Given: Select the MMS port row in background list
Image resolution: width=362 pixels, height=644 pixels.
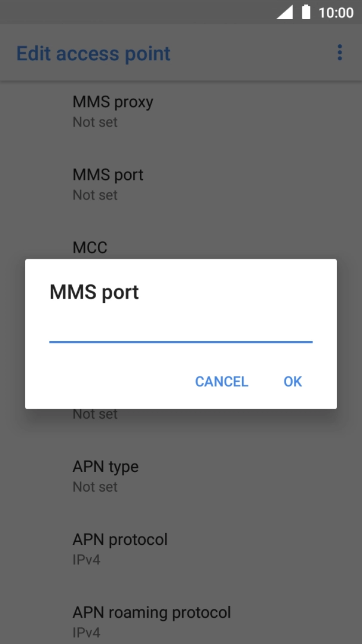Looking at the screenshot, I should coord(181,184).
